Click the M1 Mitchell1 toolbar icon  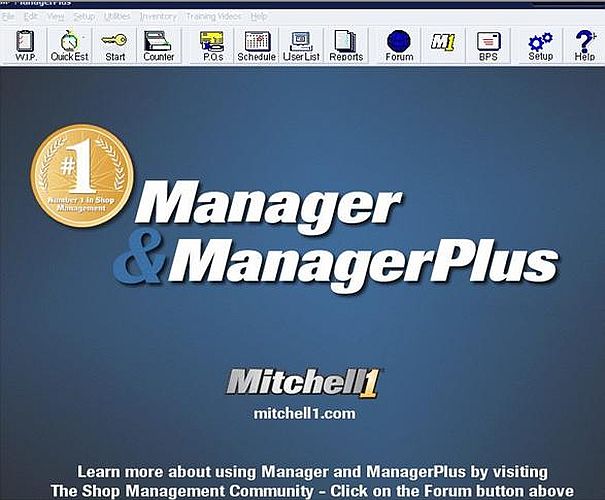443,46
